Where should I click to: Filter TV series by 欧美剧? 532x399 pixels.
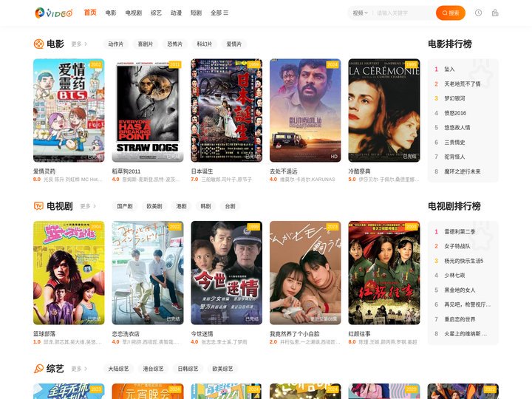[x=154, y=206]
